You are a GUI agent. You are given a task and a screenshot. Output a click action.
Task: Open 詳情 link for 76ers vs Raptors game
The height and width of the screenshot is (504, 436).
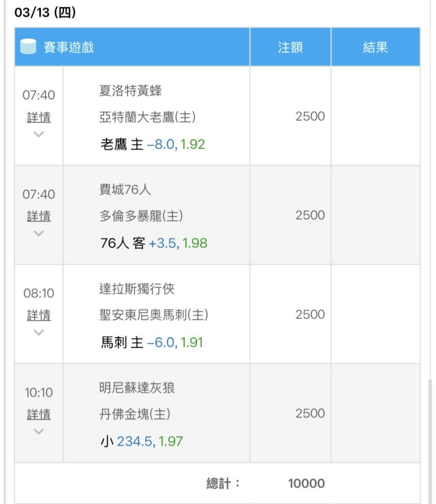(x=39, y=216)
